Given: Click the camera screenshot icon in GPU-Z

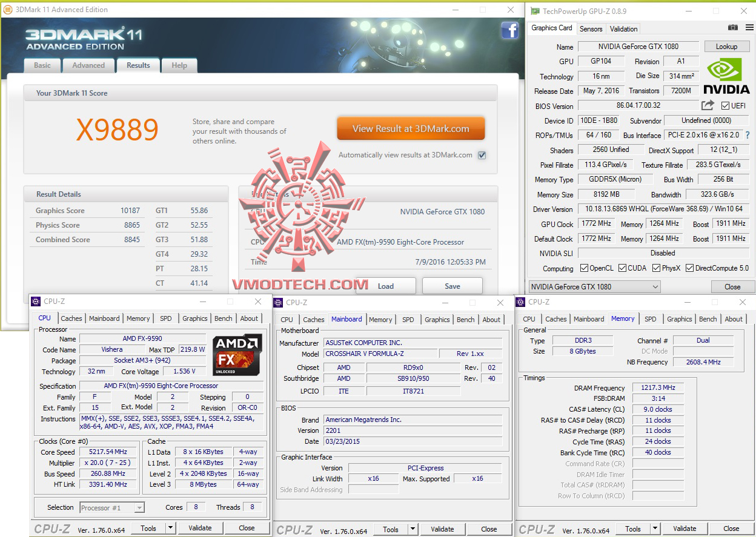Looking at the screenshot, I should (x=732, y=27).
